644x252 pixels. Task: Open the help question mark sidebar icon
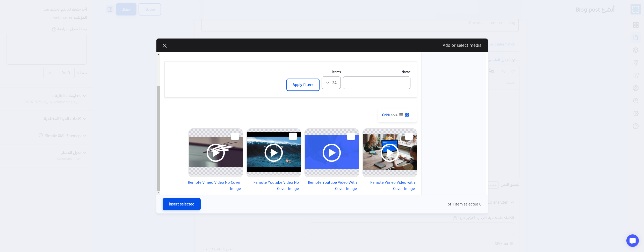coord(635,126)
